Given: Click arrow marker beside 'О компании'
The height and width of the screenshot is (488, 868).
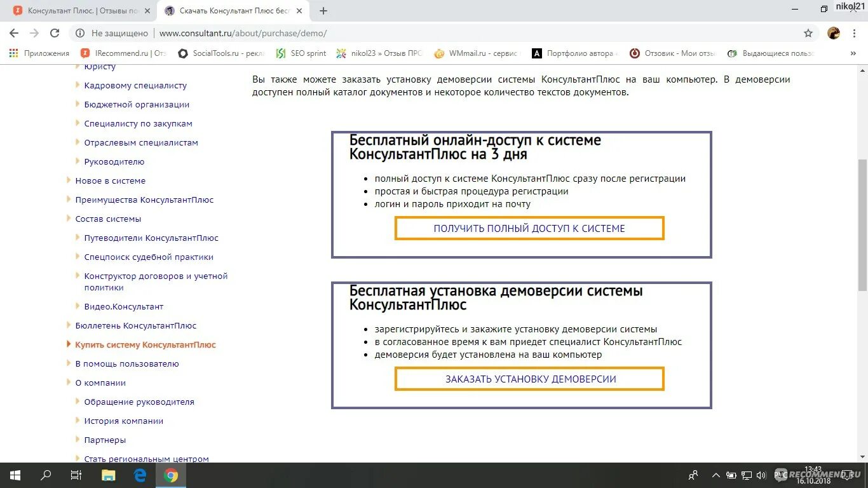Looking at the screenshot, I should pos(69,383).
